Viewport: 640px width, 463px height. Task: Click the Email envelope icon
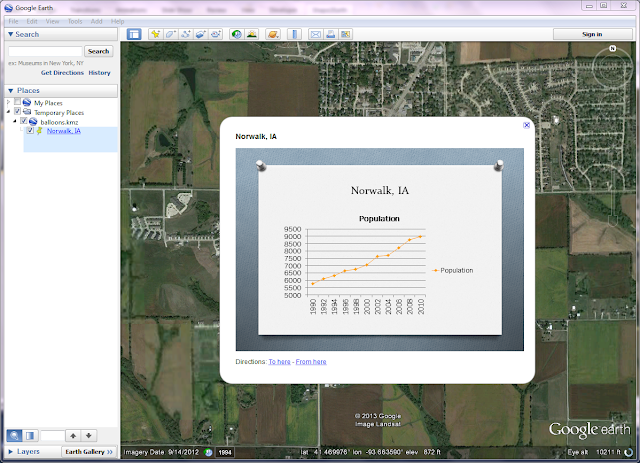316,34
